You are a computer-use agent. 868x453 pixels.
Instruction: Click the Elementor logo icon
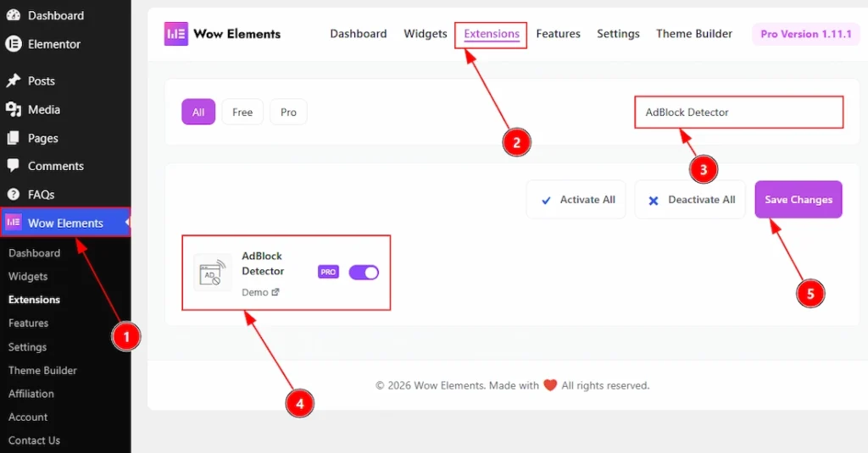point(14,44)
